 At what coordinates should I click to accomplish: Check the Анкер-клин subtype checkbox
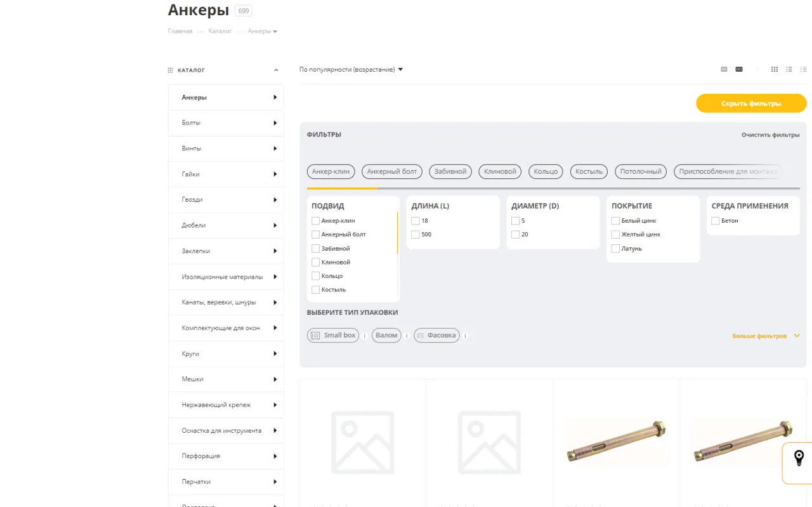click(315, 221)
